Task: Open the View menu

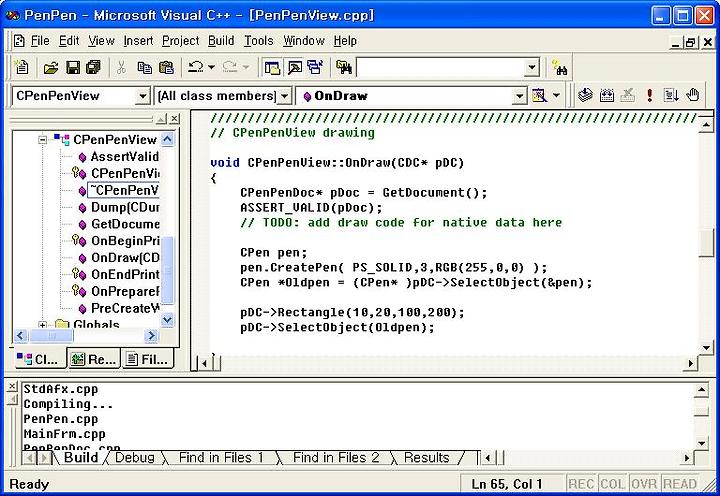Action: coord(101,41)
